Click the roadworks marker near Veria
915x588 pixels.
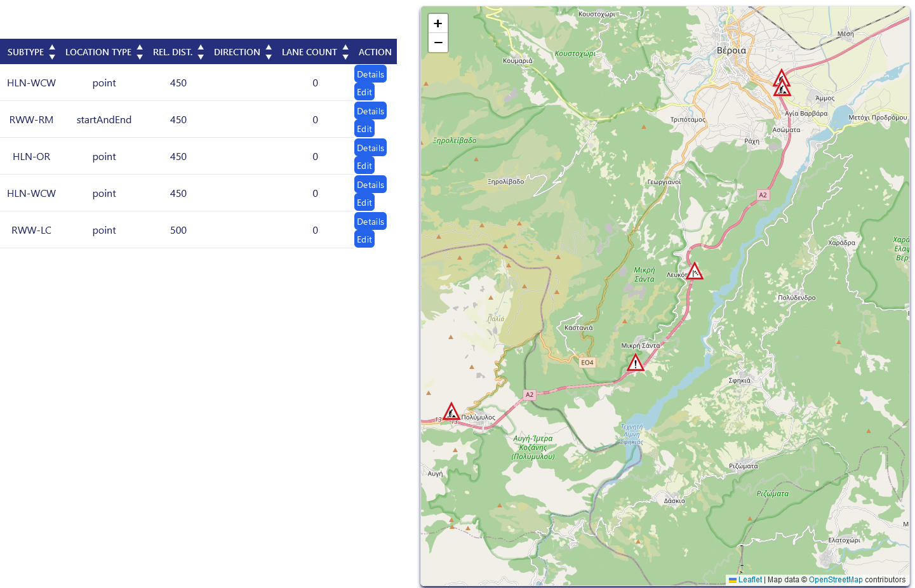point(782,88)
